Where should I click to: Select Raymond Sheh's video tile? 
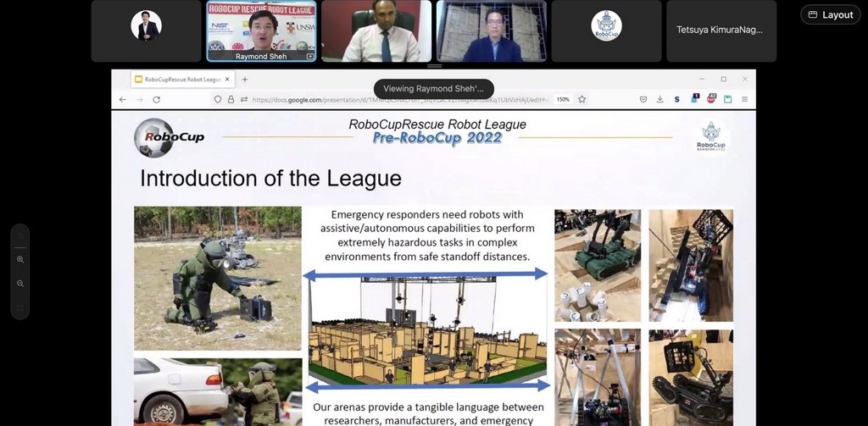261,31
